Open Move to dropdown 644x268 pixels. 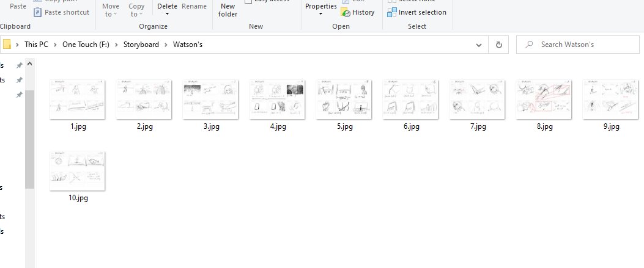[x=111, y=10]
